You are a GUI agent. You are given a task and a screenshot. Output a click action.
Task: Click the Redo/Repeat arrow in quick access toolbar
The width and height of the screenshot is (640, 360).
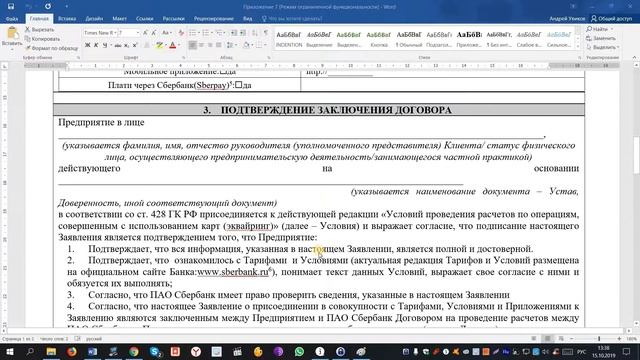click(x=48, y=7)
